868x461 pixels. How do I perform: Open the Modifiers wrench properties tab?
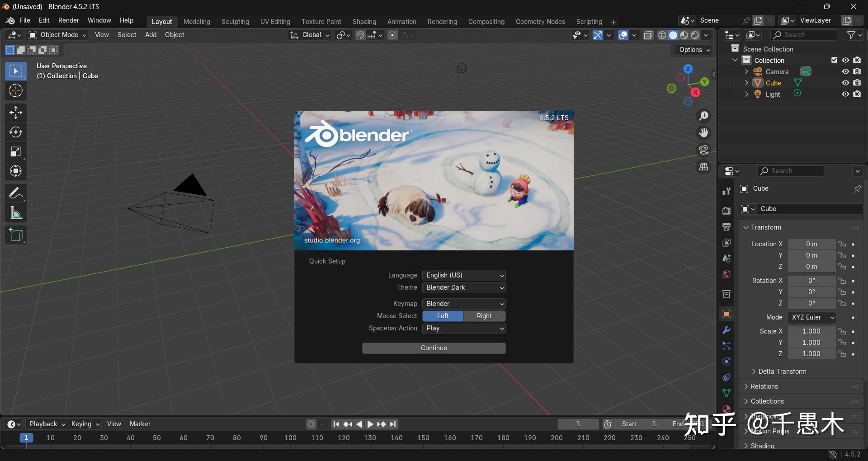[x=726, y=330]
